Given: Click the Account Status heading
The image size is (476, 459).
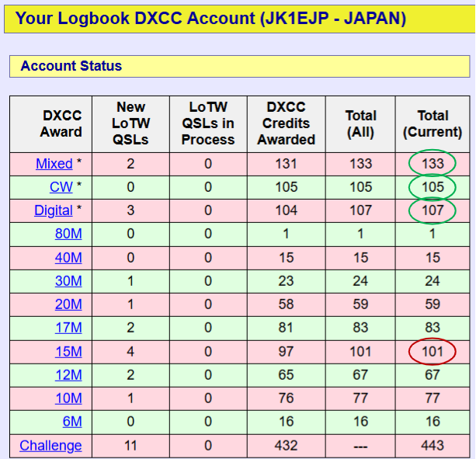Looking at the screenshot, I should click(x=71, y=66).
